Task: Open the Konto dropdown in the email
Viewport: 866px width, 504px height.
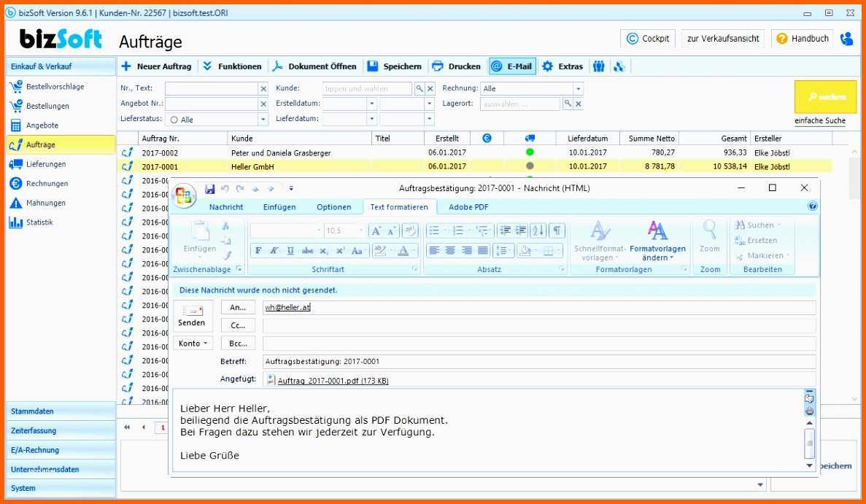Action: [x=193, y=344]
